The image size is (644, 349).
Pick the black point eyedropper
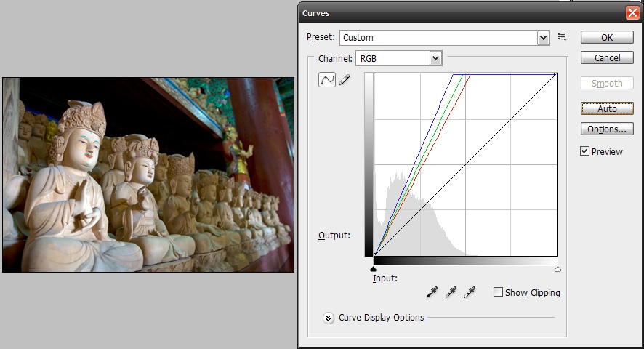(x=432, y=292)
